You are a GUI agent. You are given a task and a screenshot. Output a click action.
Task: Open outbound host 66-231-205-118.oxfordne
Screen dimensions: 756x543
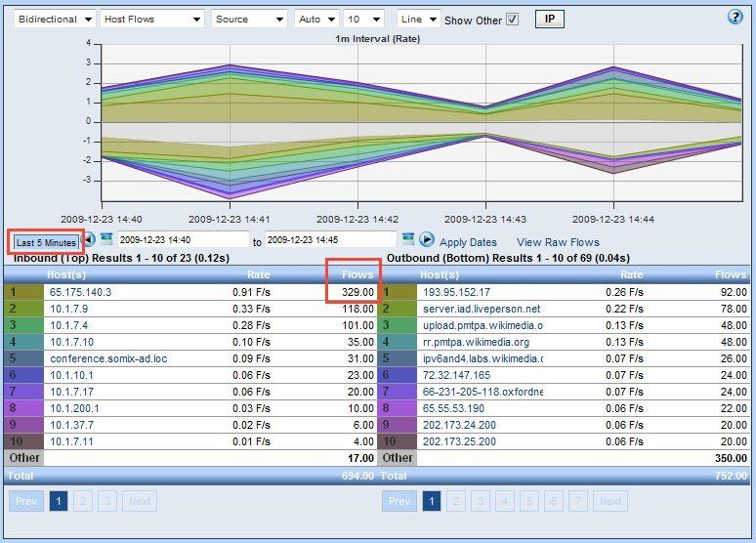tap(483, 392)
